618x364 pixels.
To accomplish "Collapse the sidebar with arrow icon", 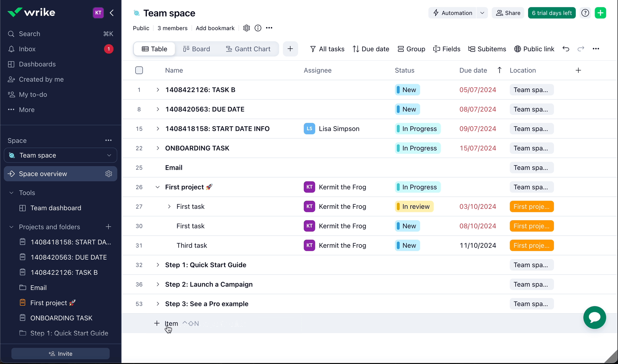I will 112,13.
